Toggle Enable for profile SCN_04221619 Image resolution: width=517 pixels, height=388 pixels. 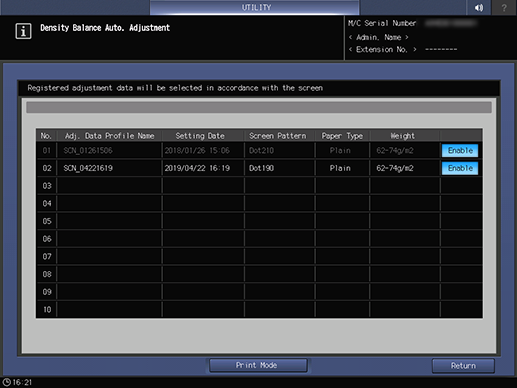tap(460, 168)
